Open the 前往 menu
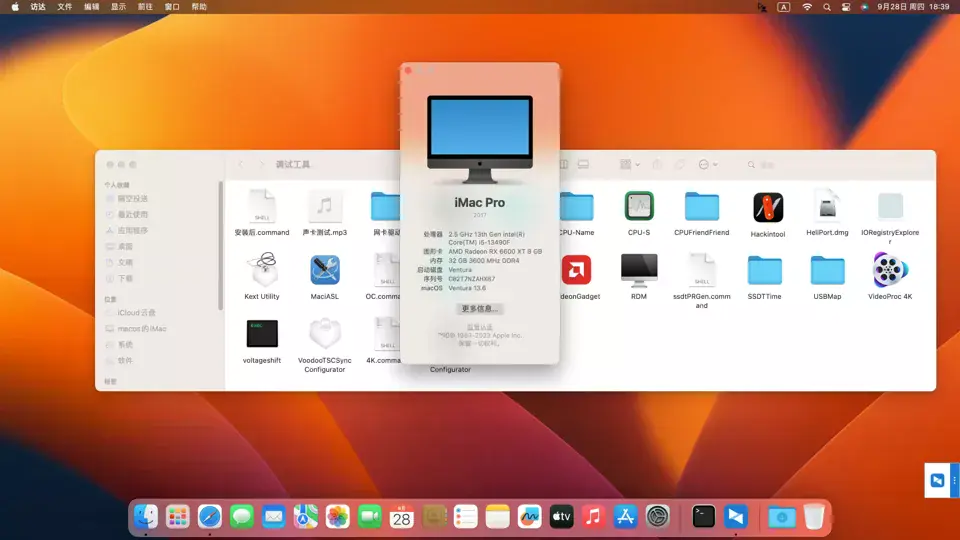Image resolution: width=960 pixels, height=540 pixels. click(x=145, y=7)
